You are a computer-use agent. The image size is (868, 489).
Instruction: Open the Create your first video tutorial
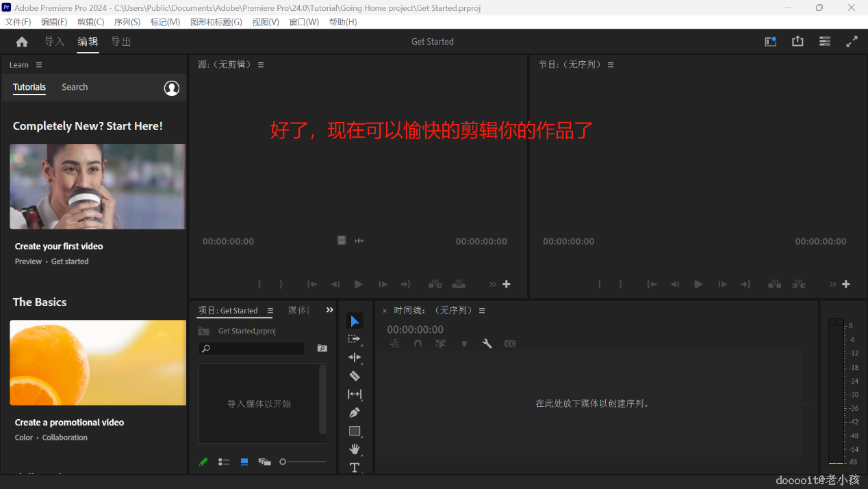pos(97,186)
